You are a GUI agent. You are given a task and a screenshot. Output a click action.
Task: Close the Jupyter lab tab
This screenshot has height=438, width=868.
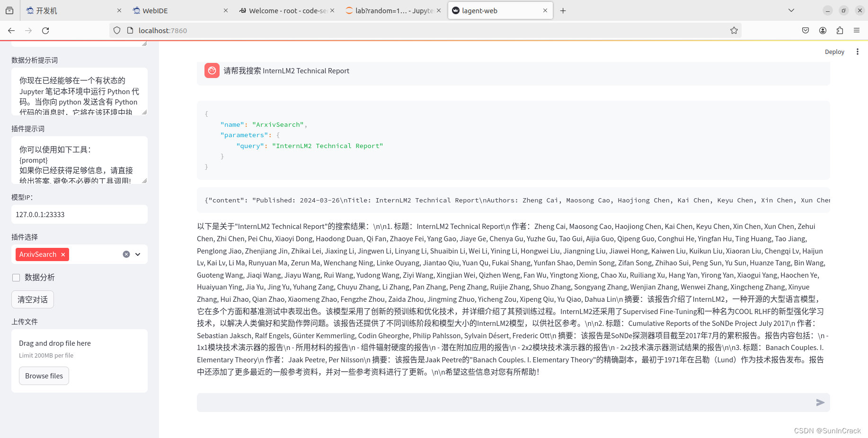[x=439, y=10]
